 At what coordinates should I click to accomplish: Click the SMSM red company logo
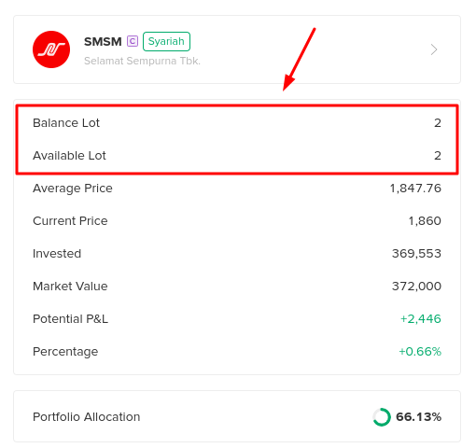point(51,49)
